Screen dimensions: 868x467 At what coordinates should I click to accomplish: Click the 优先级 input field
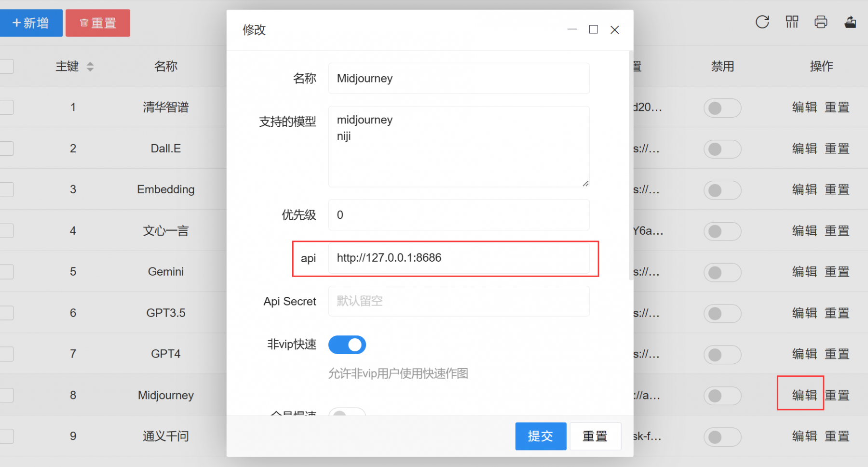click(x=459, y=215)
